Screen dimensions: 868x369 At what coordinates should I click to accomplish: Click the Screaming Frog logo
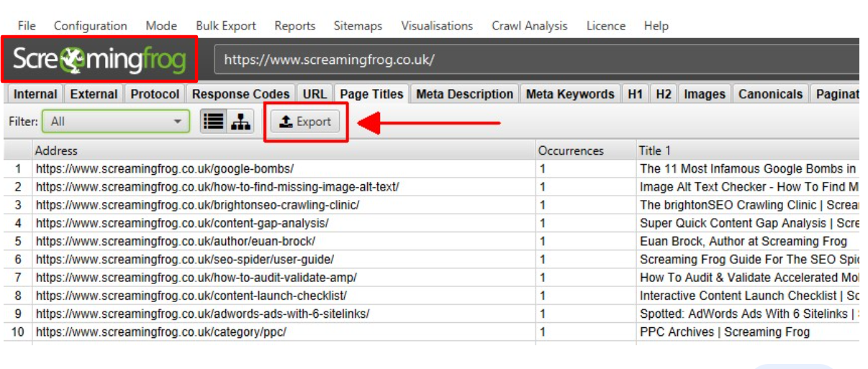point(99,59)
